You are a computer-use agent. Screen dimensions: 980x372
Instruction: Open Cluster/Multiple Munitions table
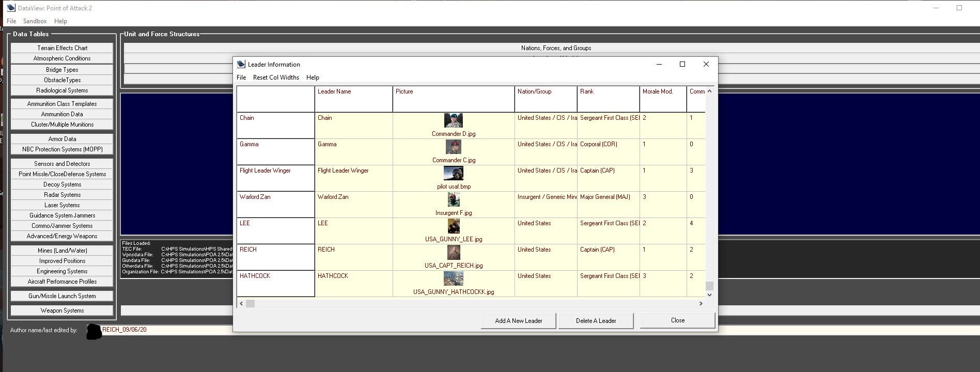click(62, 125)
